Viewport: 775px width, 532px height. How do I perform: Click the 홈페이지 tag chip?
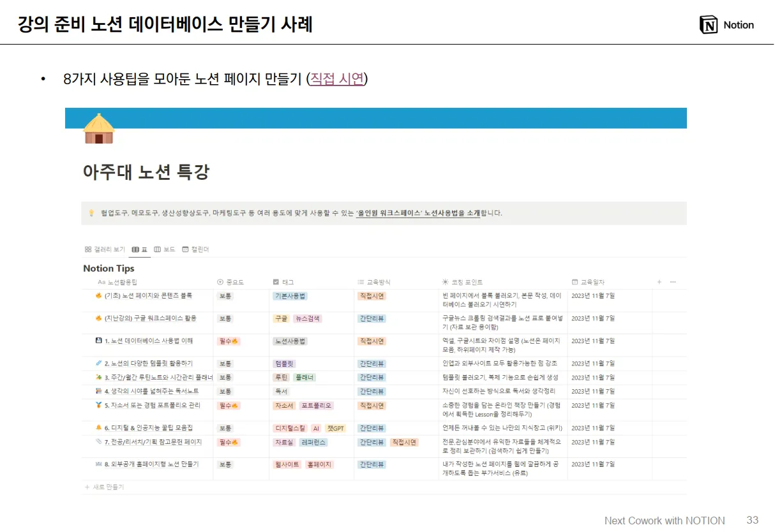319,465
